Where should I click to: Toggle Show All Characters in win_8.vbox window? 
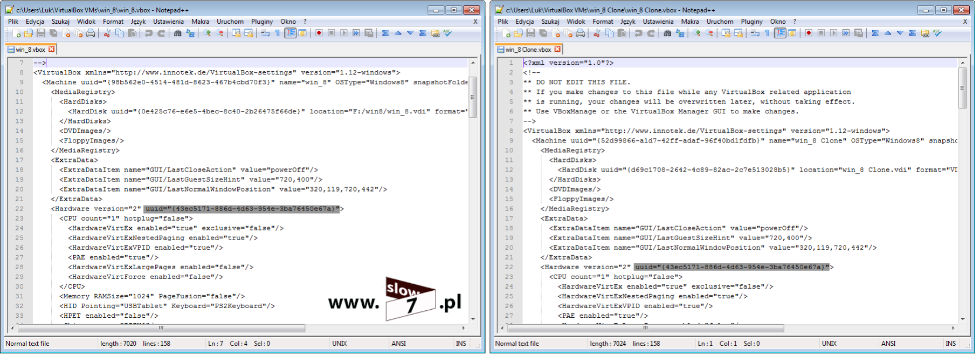278,33
